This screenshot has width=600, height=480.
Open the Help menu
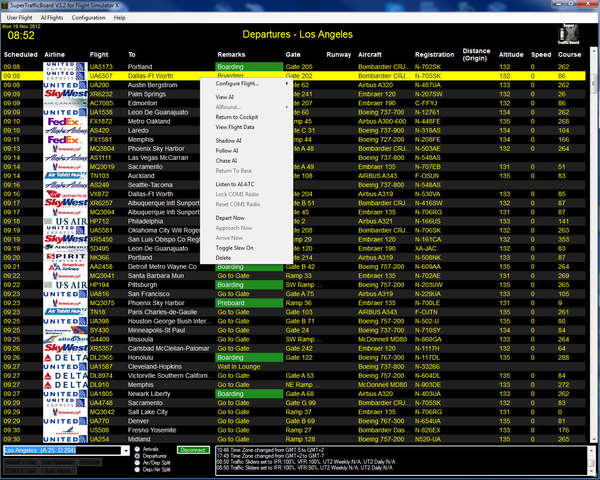[x=119, y=18]
